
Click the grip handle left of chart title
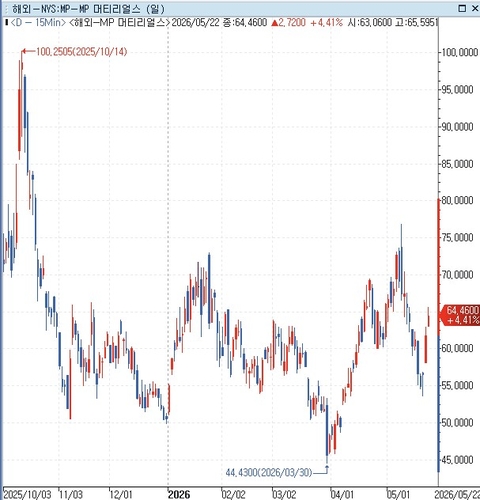5,9
